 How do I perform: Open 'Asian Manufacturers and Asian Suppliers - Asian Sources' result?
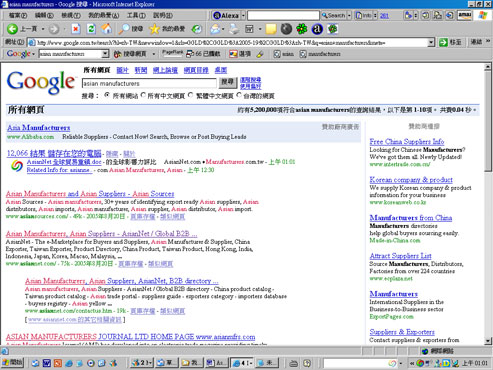click(90, 194)
